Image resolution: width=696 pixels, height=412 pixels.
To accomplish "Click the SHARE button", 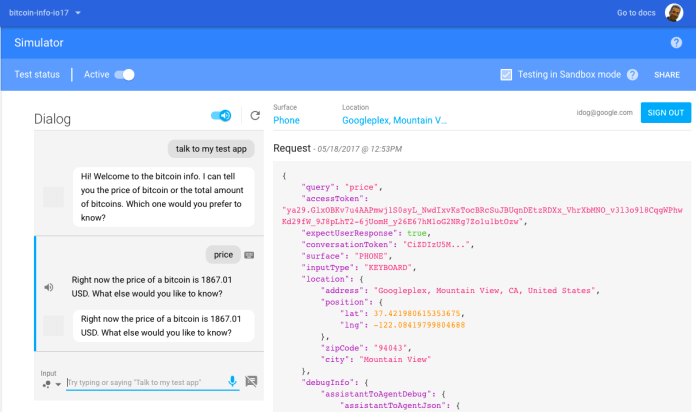I will point(666,75).
